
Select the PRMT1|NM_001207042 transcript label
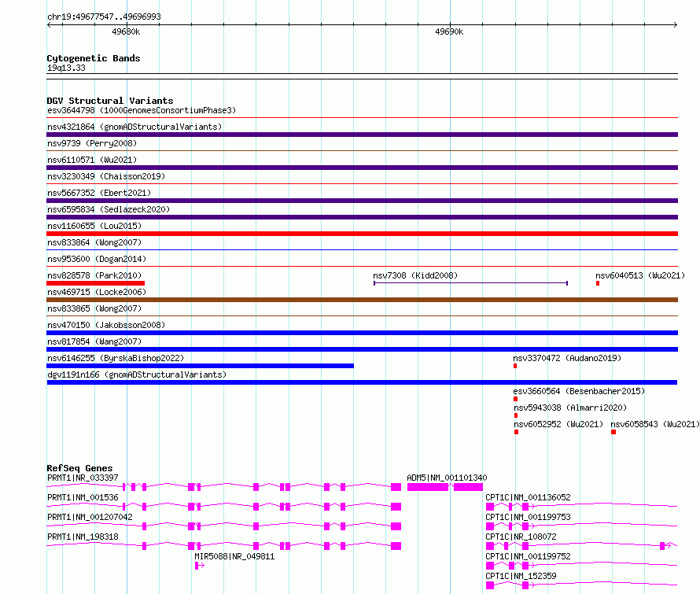(90, 517)
